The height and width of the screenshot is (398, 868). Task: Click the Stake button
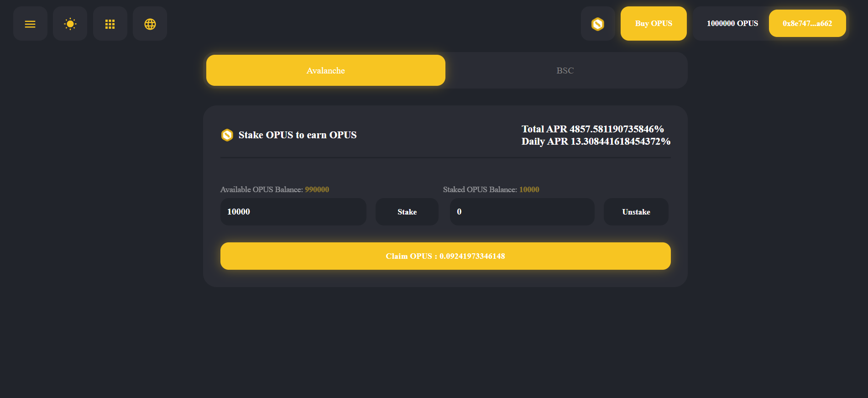pos(407,212)
